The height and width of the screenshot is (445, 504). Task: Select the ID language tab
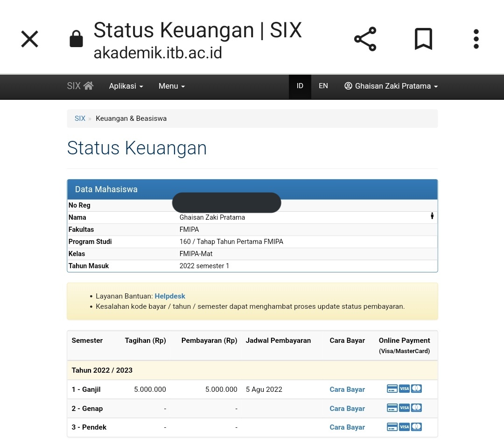(300, 86)
